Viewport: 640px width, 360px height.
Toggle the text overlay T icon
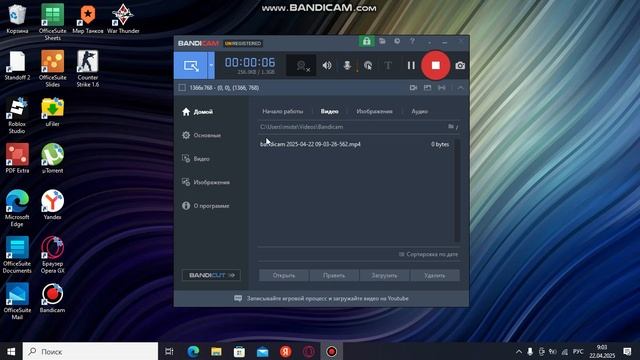[x=388, y=65]
